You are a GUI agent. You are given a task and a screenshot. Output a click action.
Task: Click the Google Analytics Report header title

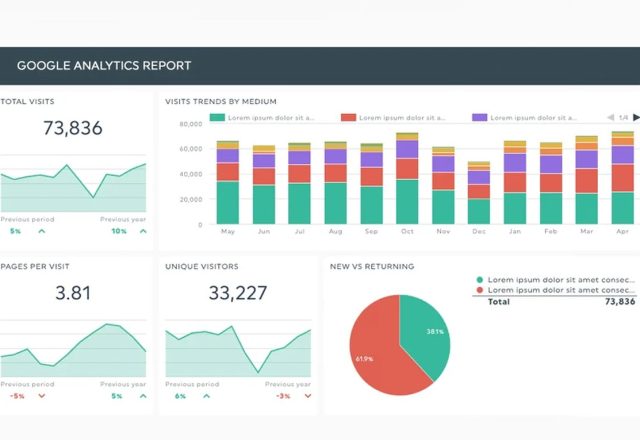click(x=104, y=66)
